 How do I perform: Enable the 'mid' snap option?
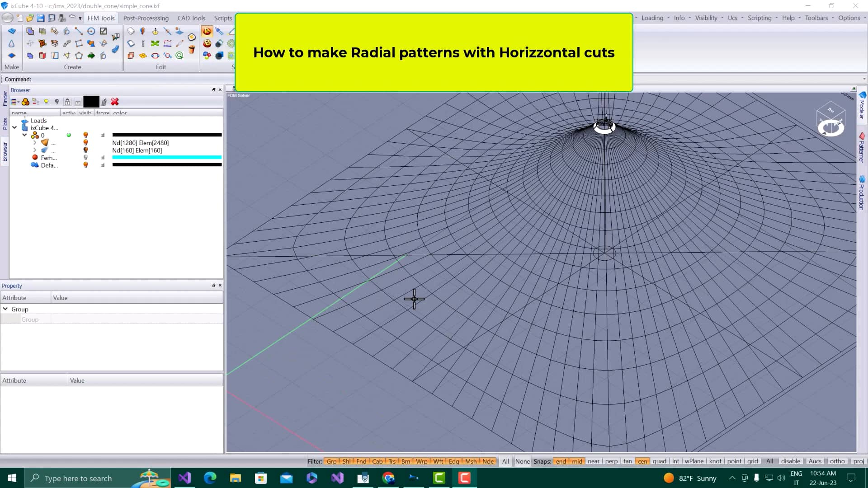(576, 461)
